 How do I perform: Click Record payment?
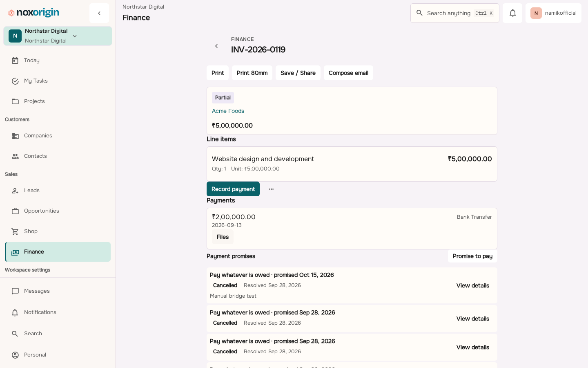[x=233, y=189]
